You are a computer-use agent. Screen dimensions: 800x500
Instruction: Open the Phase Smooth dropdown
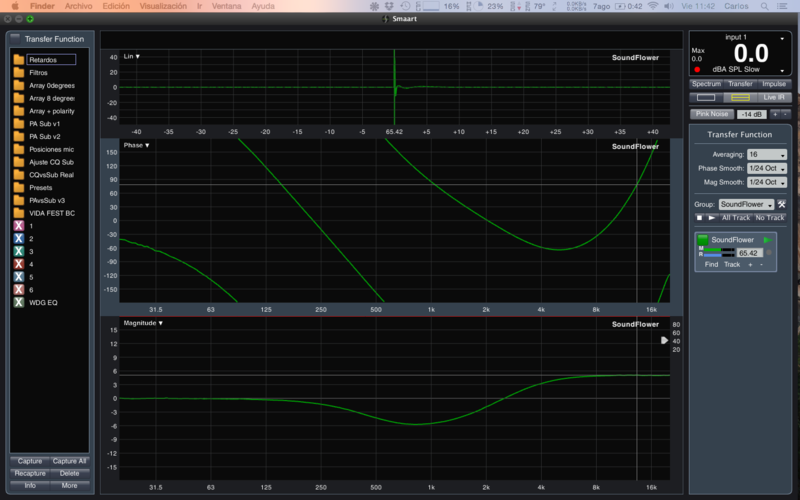pyautogui.click(x=767, y=169)
